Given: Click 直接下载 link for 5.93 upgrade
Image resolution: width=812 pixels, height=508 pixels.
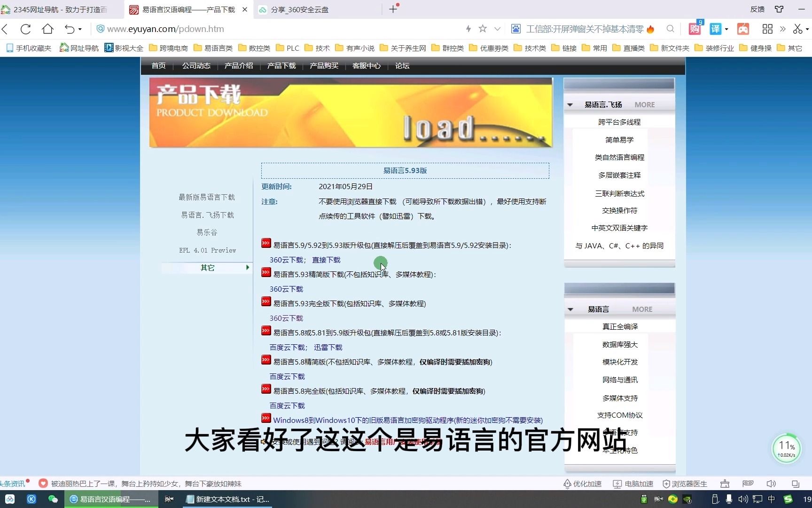Looking at the screenshot, I should (x=326, y=260).
